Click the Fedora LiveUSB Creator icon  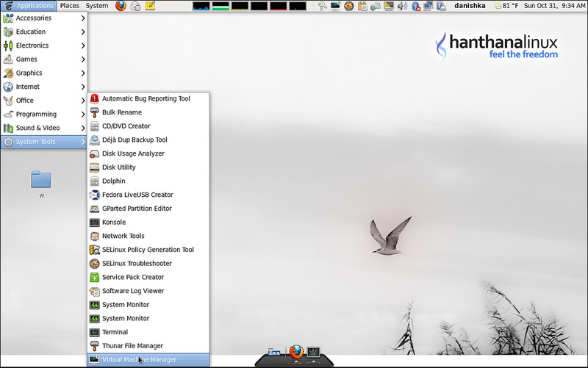click(x=95, y=195)
